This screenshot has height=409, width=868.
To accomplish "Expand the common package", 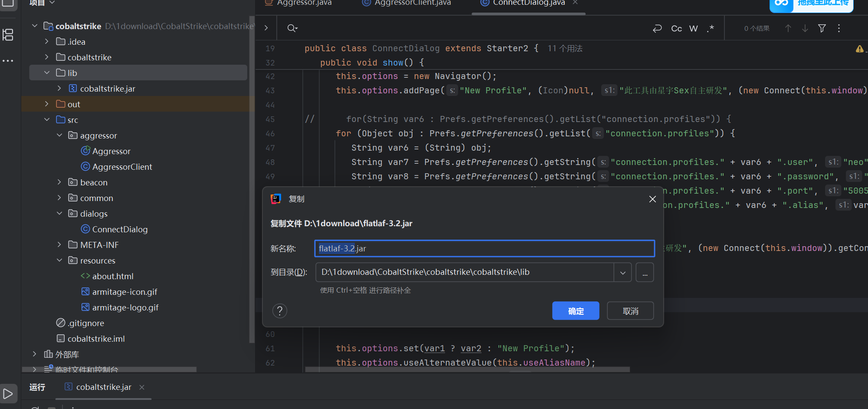I will pos(59,198).
